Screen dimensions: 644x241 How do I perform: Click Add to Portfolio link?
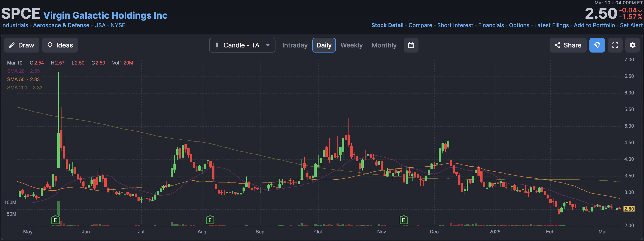tap(594, 25)
